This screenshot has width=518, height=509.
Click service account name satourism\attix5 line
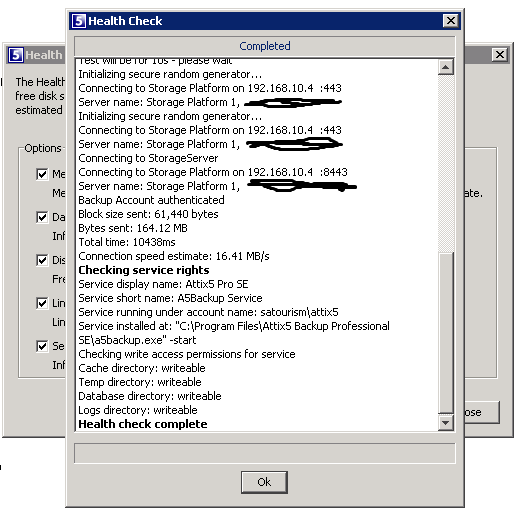point(208,312)
